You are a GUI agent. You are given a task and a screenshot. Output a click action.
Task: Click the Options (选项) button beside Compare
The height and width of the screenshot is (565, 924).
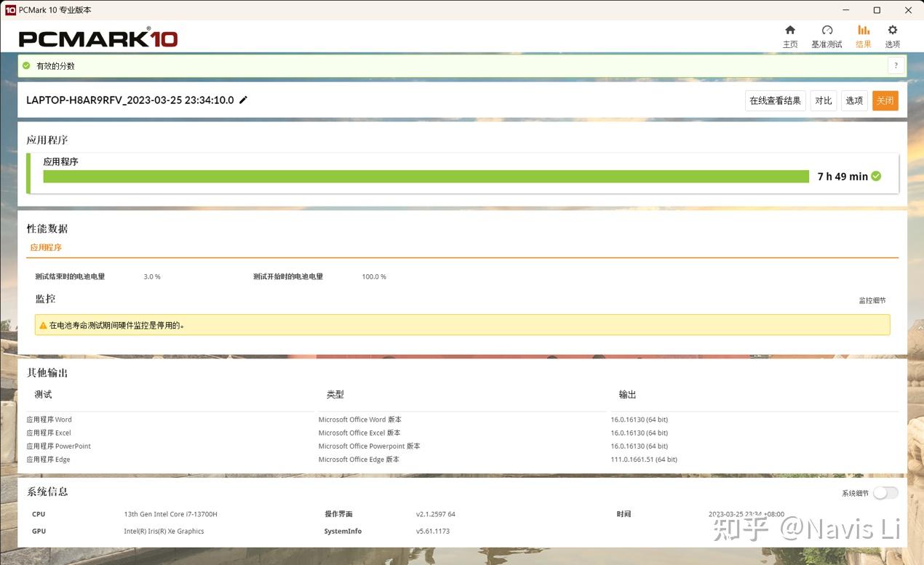pyautogui.click(x=854, y=100)
